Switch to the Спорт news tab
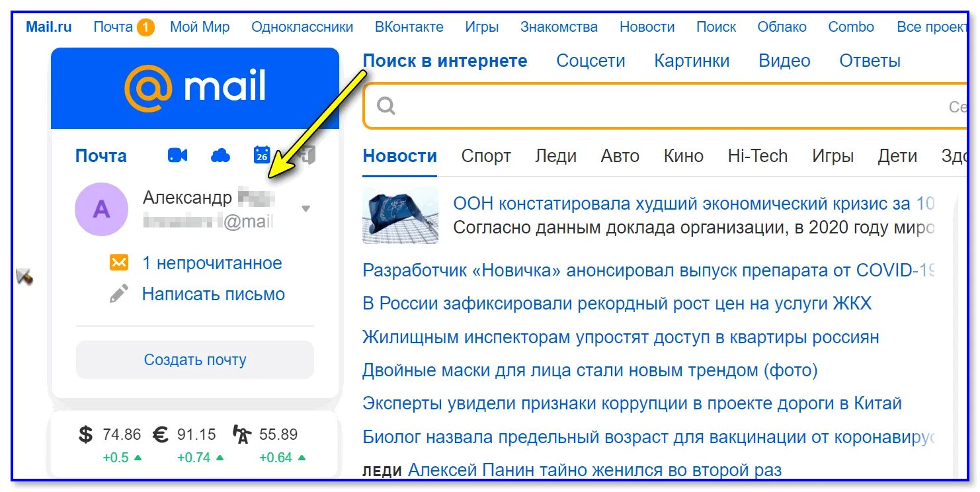The width and height of the screenshot is (980, 492). pyautogui.click(x=486, y=156)
